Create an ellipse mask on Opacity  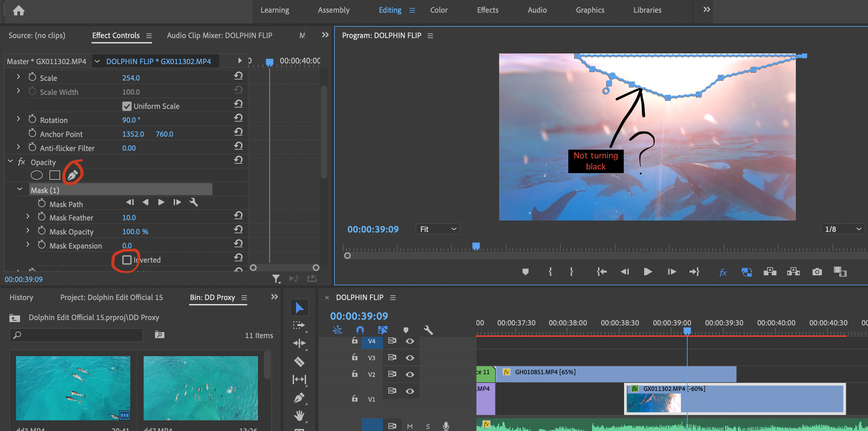(37, 175)
